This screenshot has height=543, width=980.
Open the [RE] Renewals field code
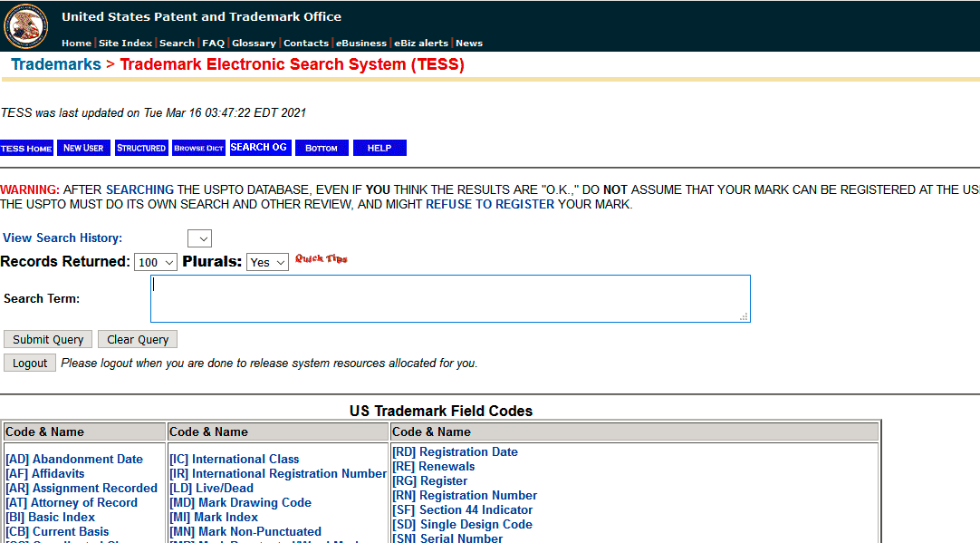[x=433, y=466]
